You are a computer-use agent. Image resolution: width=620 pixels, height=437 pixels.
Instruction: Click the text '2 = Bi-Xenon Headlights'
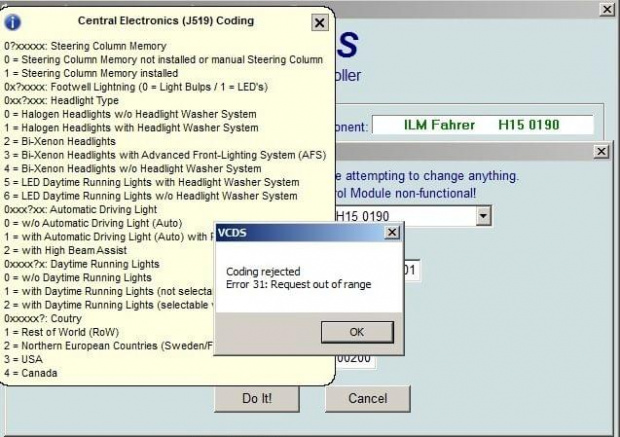click(60, 141)
